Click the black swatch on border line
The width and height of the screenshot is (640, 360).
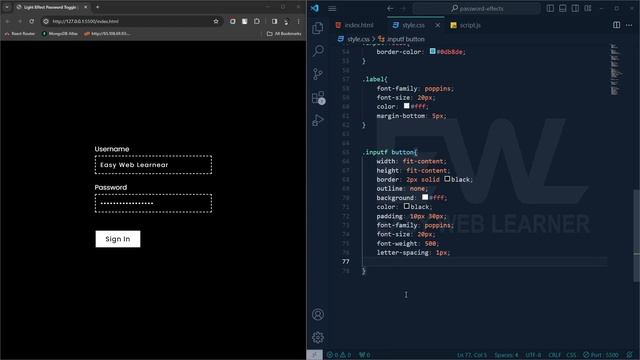point(447,179)
